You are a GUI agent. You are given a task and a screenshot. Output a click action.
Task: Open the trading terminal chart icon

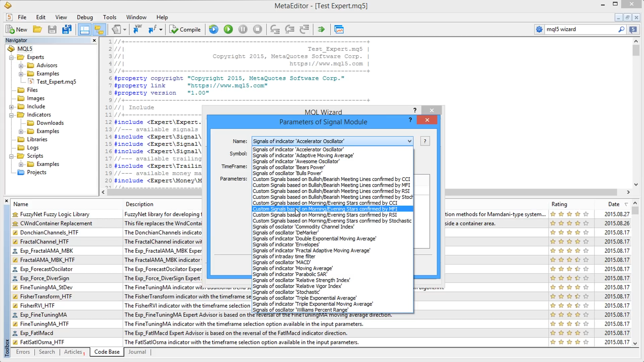click(339, 29)
